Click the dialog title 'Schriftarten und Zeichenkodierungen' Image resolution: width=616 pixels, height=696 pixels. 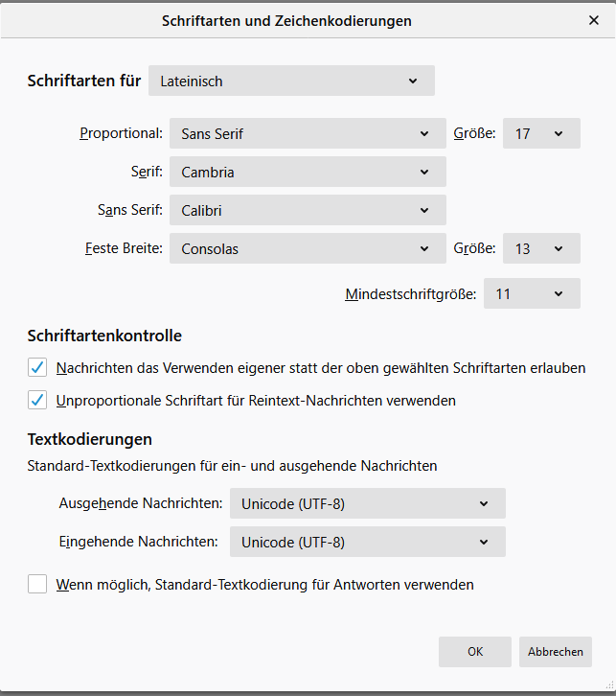286,20
